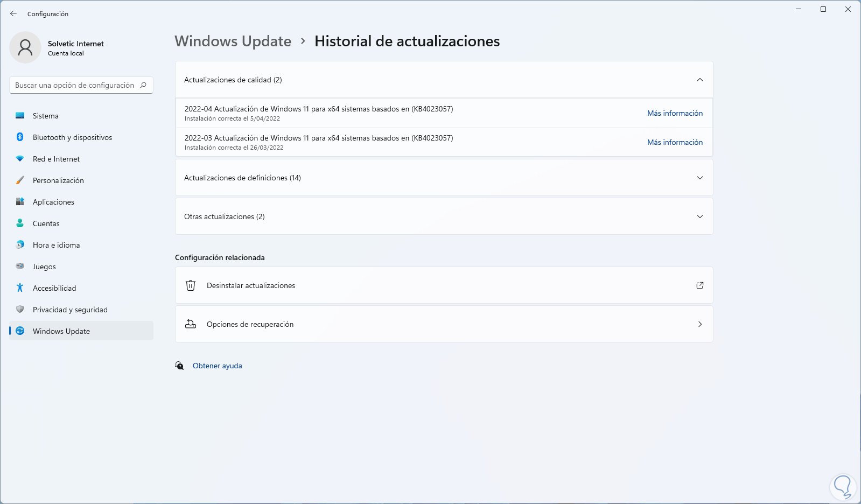This screenshot has height=504, width=861.
Task: Open external link icon for uninstall updates
Action: (700, 285)
